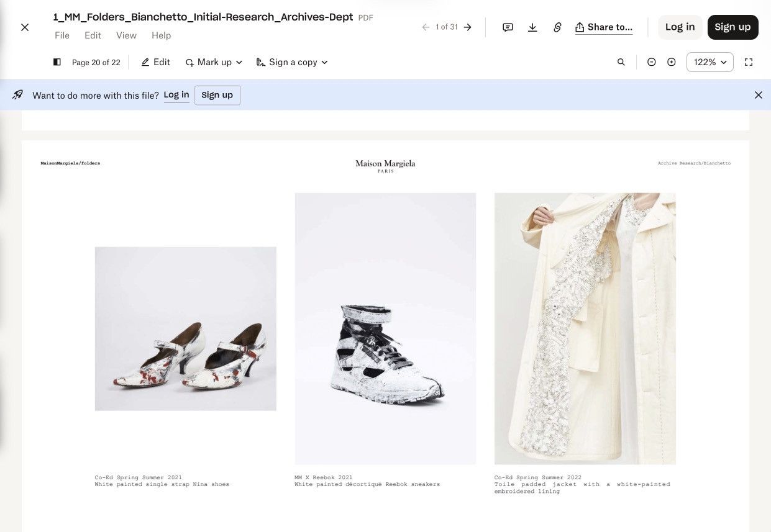
Task: Click 'Co-Ed Spring Summer 2021' caption
Action: point(139,477)
